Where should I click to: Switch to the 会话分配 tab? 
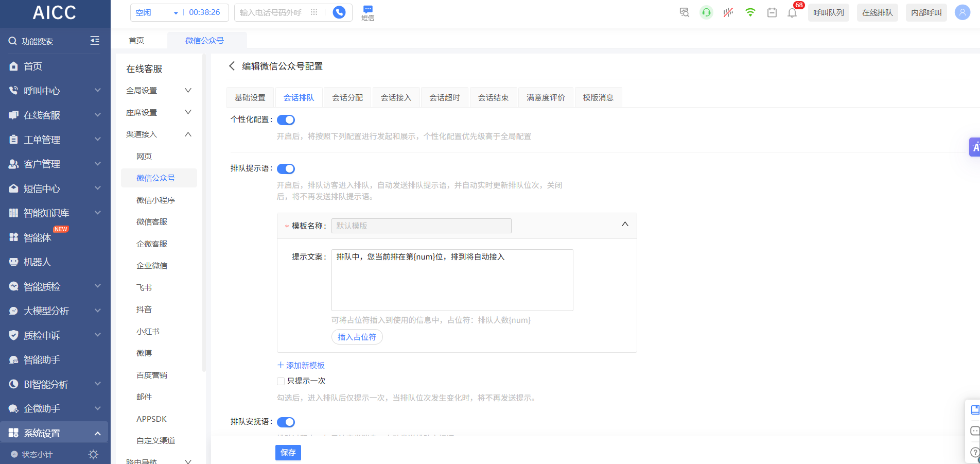tap(347, 97)
